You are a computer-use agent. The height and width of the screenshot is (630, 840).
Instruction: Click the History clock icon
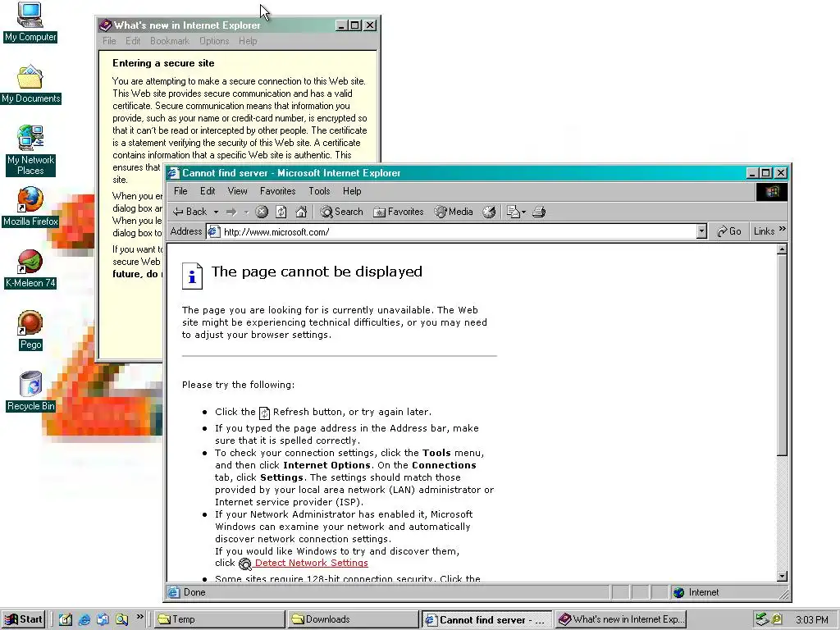pos(489,212)
